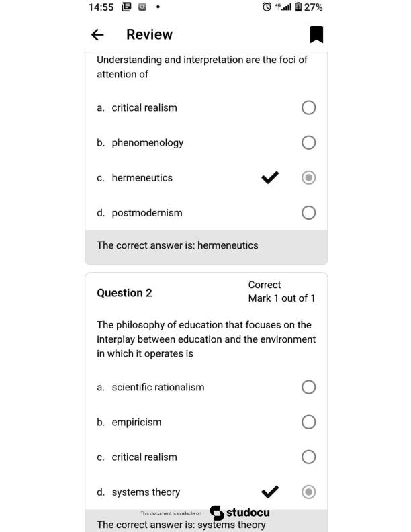Viewport: 411px width, 532px height.
Task: Tap the bookmark icon in header
Action: tap(316, 34)
